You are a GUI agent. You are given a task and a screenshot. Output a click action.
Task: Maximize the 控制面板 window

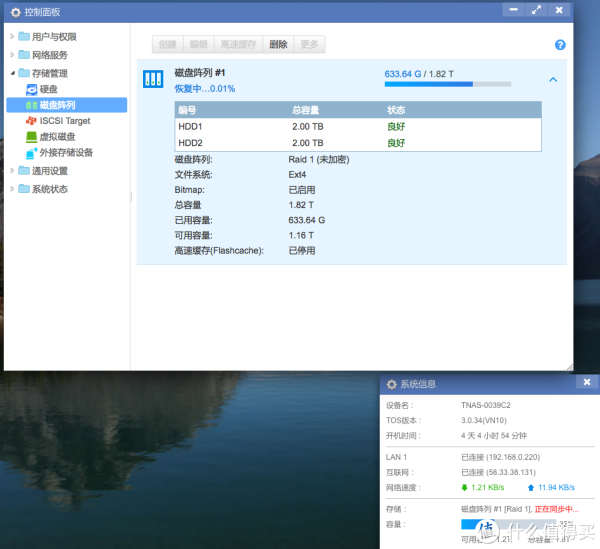pos(537,11)
